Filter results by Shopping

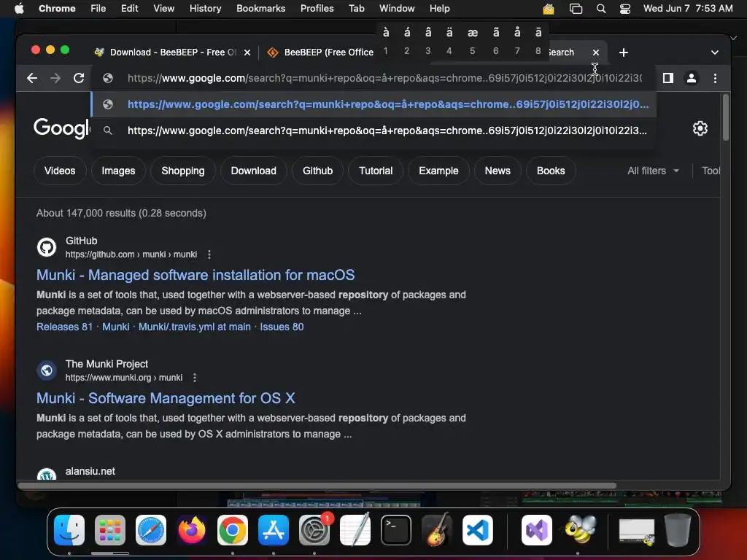[x=183, y=171]
